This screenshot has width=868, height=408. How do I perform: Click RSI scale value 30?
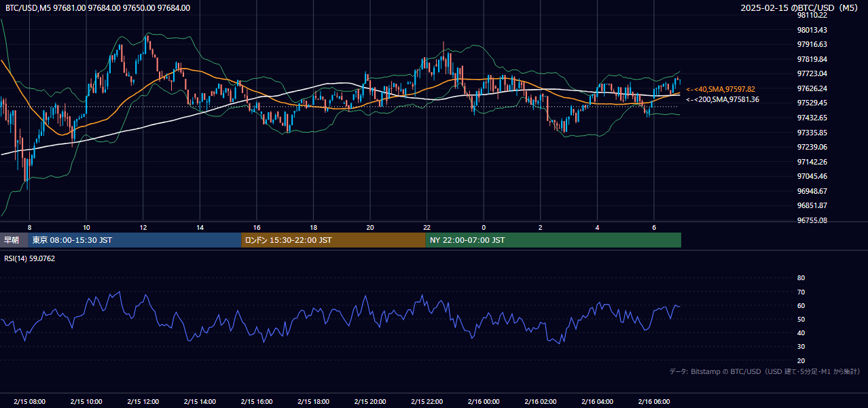click(x=801, y=347)
